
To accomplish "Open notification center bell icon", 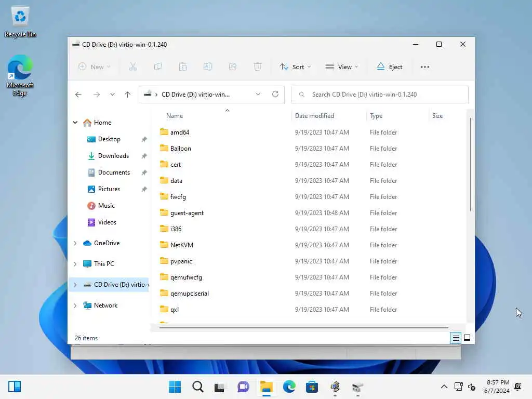I will pyautogui.click(x=518, y=387).
